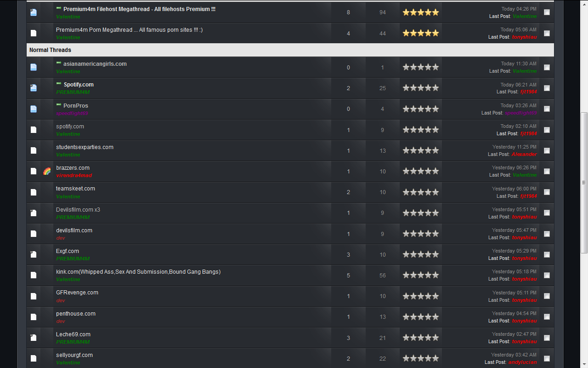
Task: Click the rainbow icon beside brazzers.com thread
Action: tap(47, 171)
